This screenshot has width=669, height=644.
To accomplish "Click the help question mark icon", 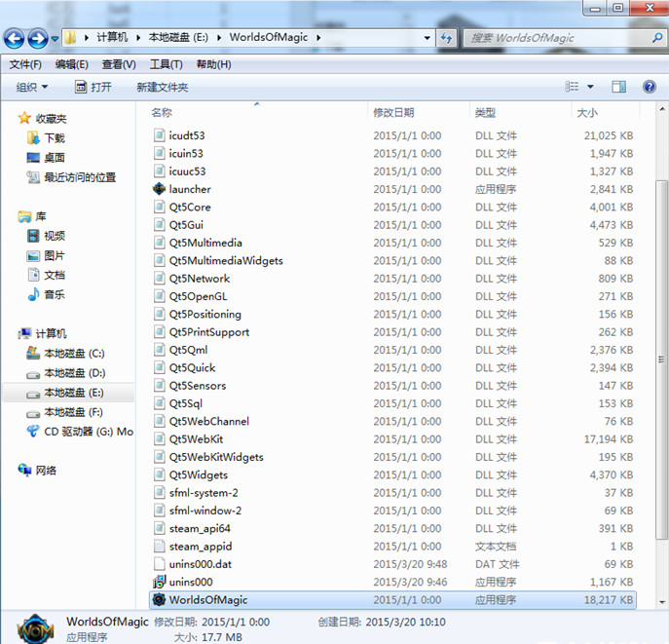I will 649,87.
